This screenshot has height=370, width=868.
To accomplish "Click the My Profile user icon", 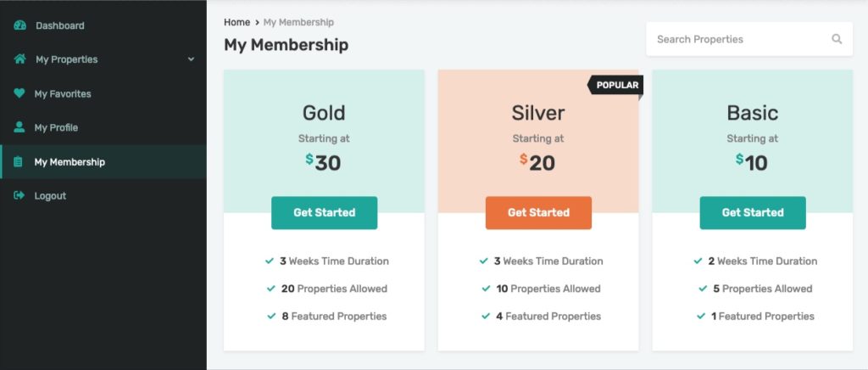I will [x=19, y=127].
